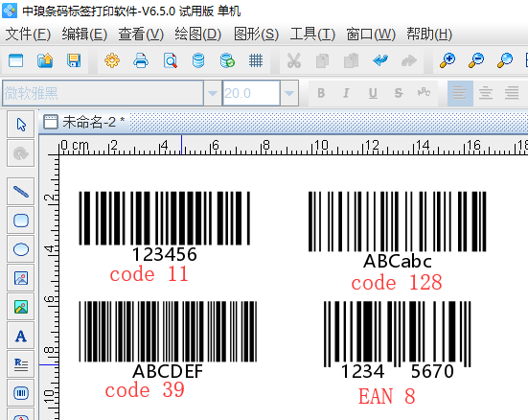
Task: Toggle center text alignment
Action: coord(486,93)
